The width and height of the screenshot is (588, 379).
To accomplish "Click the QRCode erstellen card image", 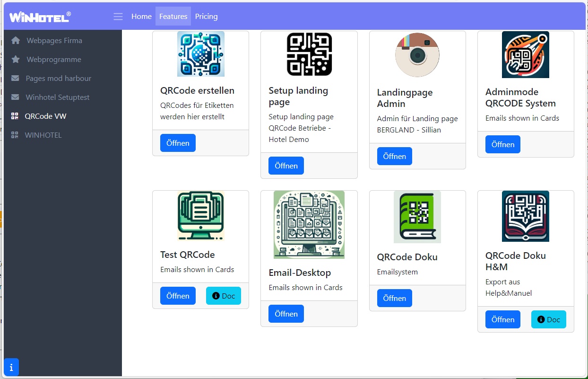I will (x=201, y=54).
